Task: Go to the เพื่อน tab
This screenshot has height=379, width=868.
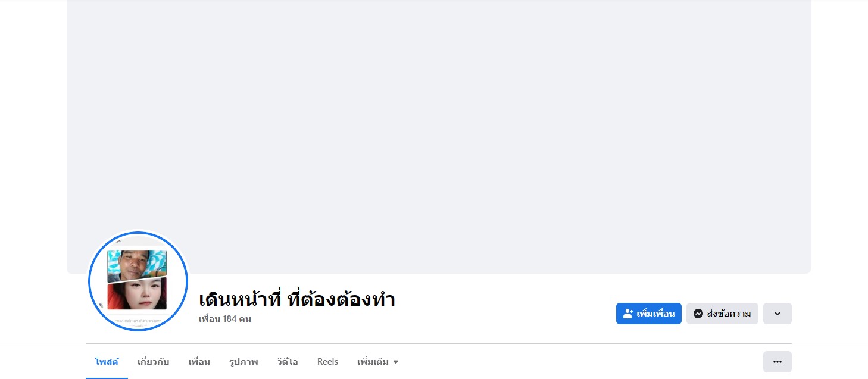Action: coord(199,362)
